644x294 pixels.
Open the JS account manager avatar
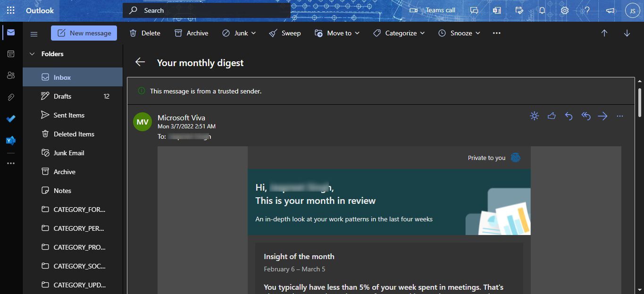pyautogui.click(x=633, y=10)
